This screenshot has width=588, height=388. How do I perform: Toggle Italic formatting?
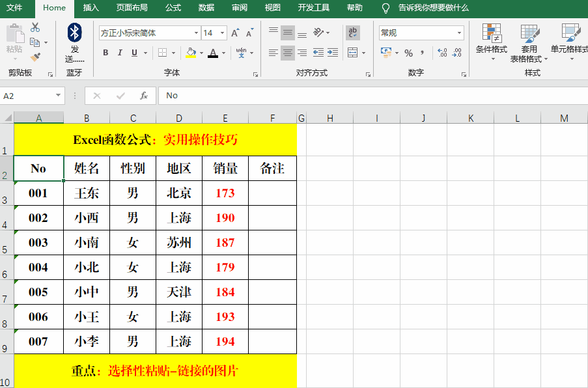120,53
